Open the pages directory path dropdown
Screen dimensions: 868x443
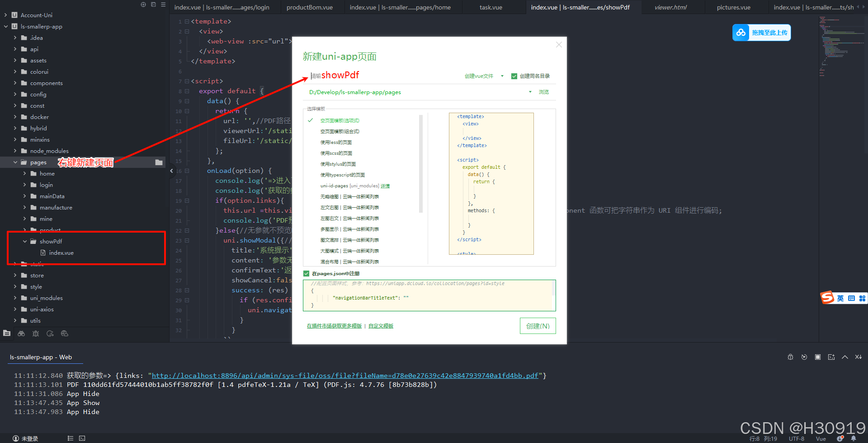tap(530, 92)
